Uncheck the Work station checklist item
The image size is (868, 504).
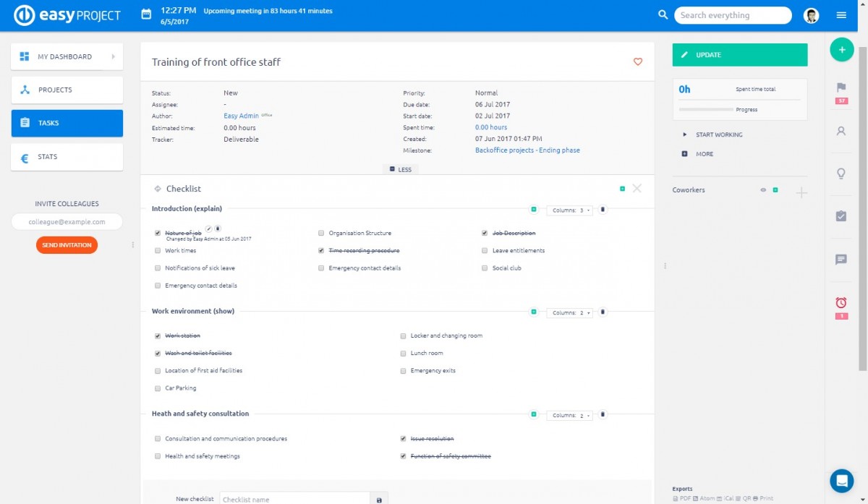tap(158, 336)
